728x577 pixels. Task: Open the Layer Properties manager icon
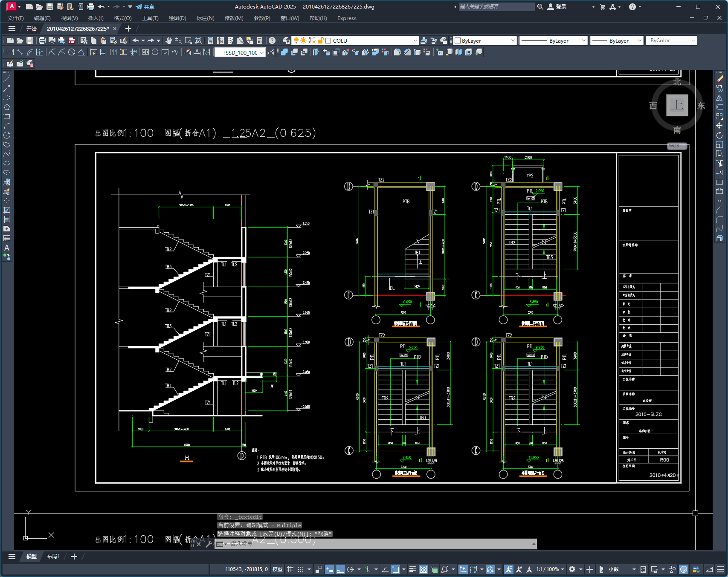pos(286,40)
